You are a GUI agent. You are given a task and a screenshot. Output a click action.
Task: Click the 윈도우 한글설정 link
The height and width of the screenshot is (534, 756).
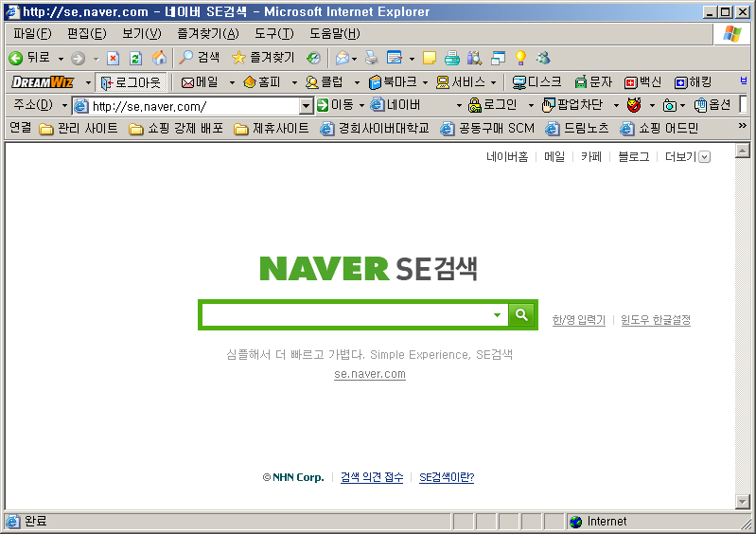pos(656,320)
